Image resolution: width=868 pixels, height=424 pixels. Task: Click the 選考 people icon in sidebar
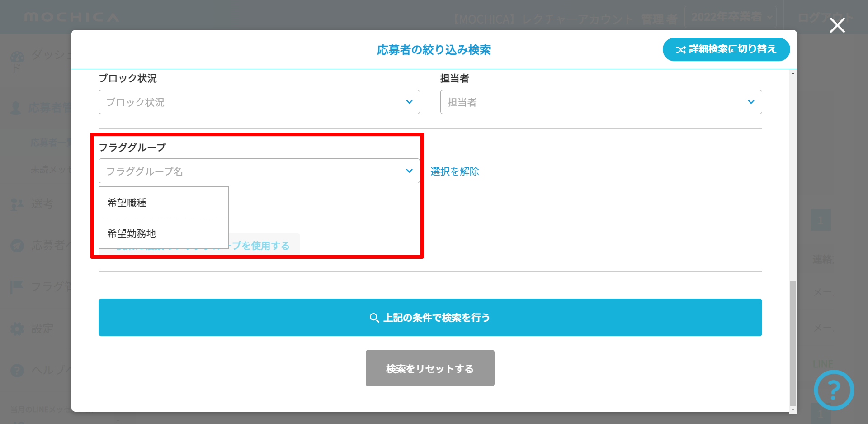tap(17, 204)
